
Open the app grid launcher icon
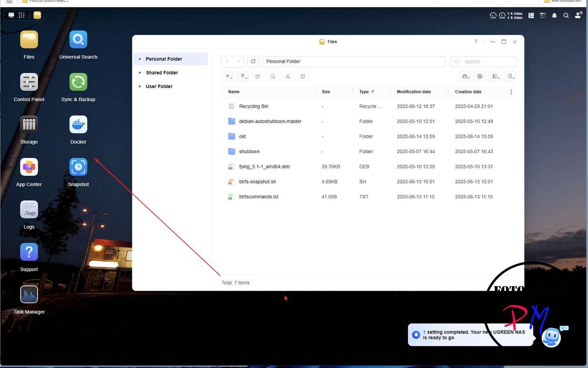(x=21, y=15)
